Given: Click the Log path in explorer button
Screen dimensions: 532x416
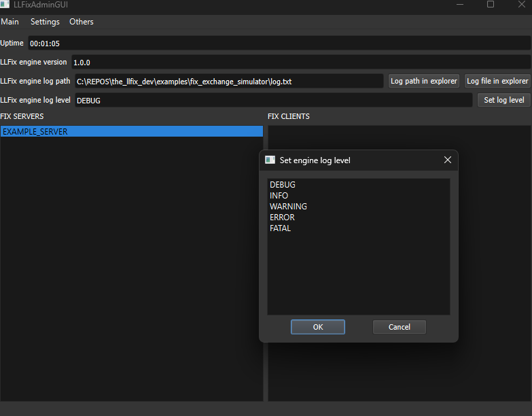Looking at the screenshot, I should tap(423, 81).
